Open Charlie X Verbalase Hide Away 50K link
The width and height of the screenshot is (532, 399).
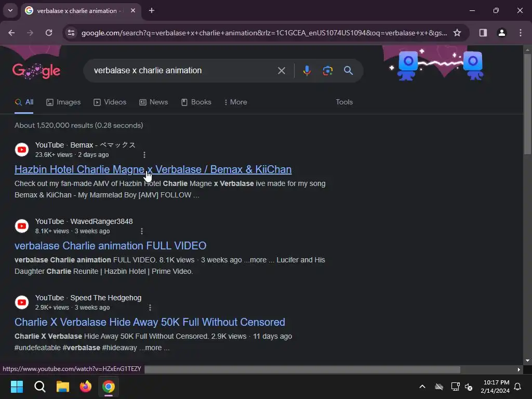(150, 322)
